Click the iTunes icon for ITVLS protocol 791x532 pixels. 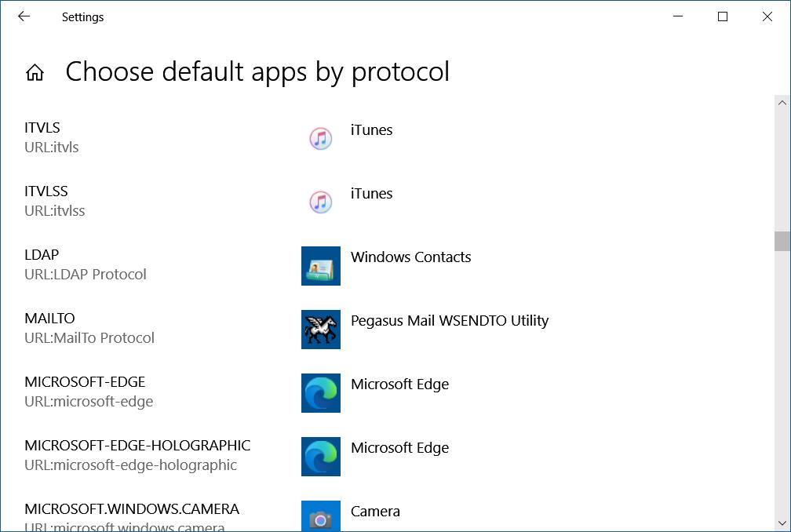(320, 139)
